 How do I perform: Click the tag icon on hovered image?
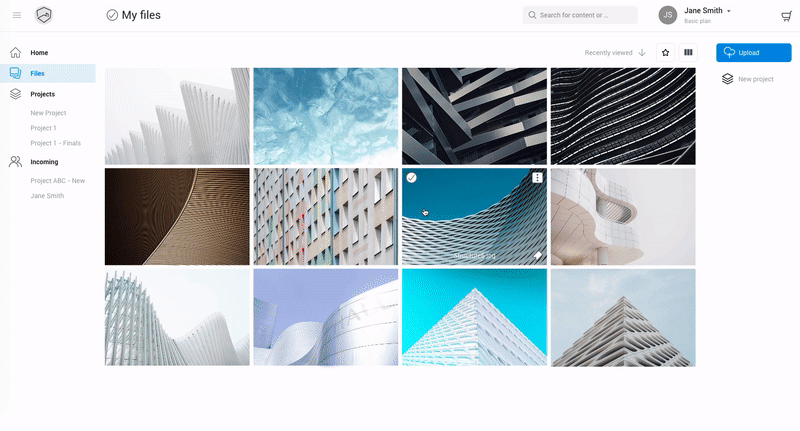538,256
